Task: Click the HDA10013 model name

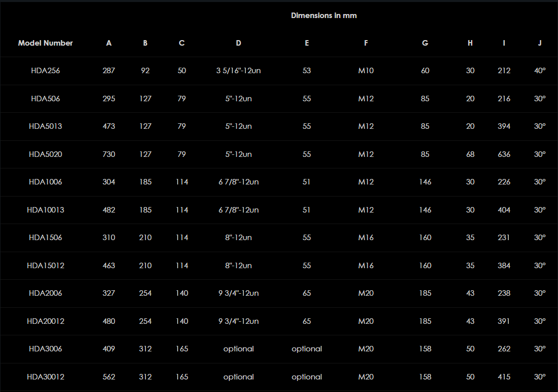Action: (x=45, y=210)
